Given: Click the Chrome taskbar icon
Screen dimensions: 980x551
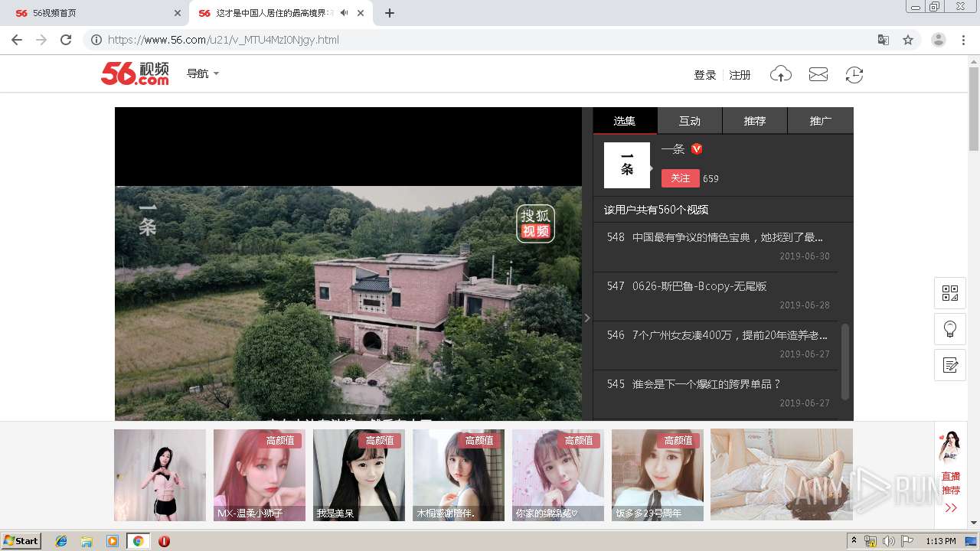Looking at the screenshot, I should click(x=138, y=541).
